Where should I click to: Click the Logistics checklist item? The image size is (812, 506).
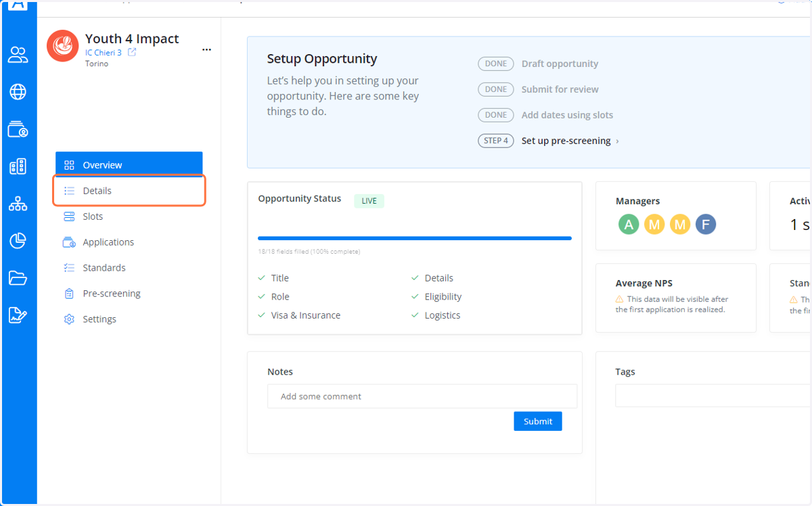click(x=436, y=315)
